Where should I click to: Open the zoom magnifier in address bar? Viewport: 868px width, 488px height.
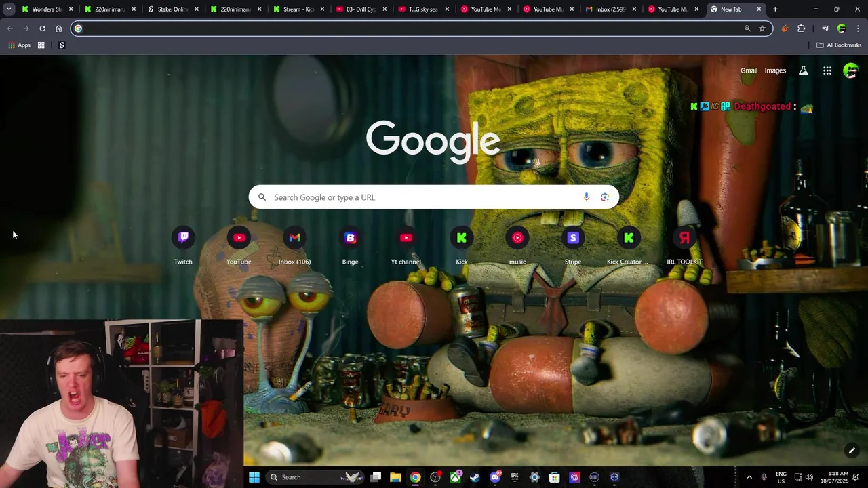(x=747, y=28)
